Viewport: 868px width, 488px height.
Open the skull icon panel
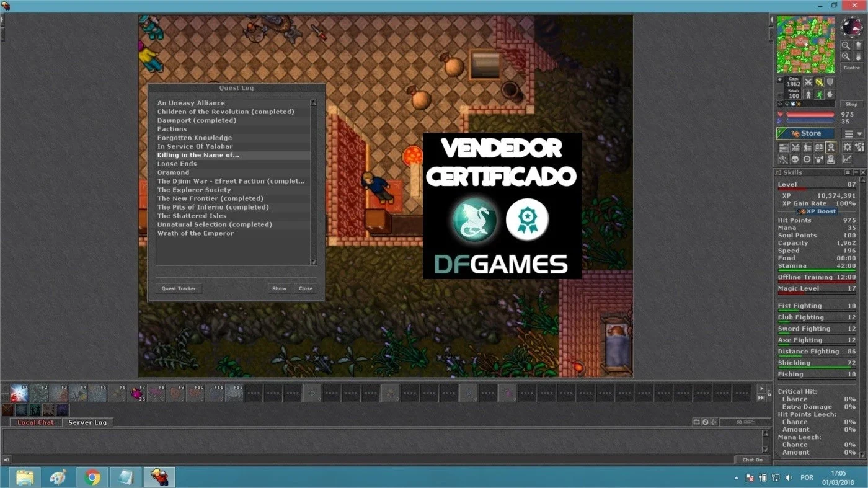point(795,159)
